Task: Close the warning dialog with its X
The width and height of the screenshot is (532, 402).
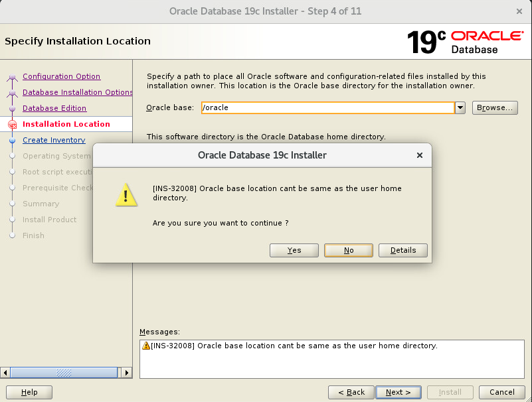Action: (420, 155)
